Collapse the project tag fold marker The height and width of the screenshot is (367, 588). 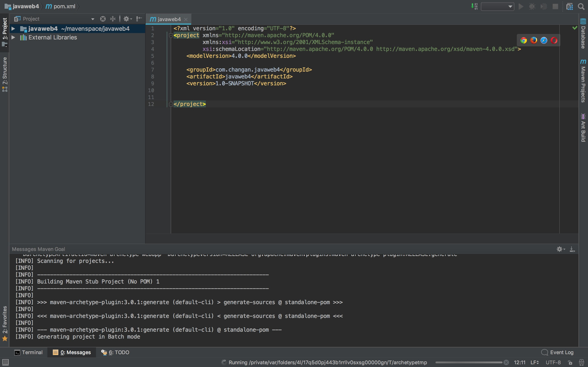171,36
